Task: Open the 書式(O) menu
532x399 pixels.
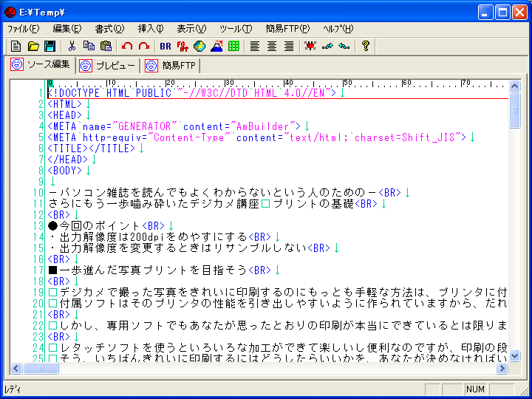Action: [109, 29]
